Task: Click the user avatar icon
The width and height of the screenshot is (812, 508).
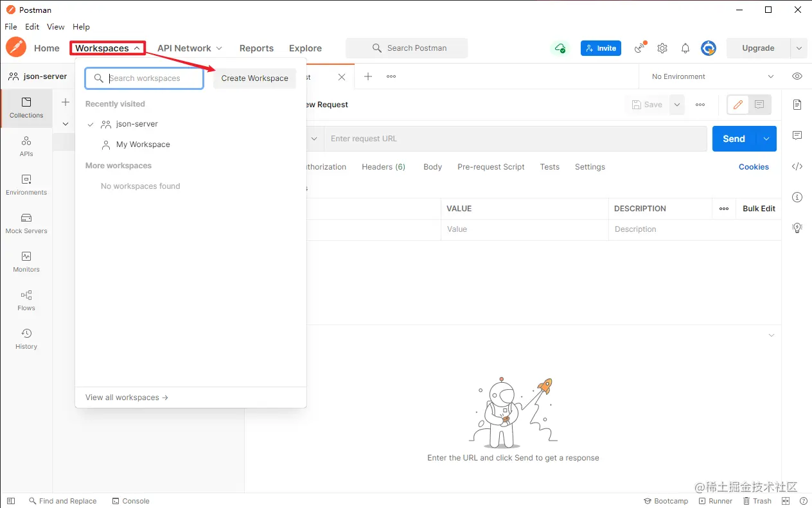Action: (x=709, y=48)
